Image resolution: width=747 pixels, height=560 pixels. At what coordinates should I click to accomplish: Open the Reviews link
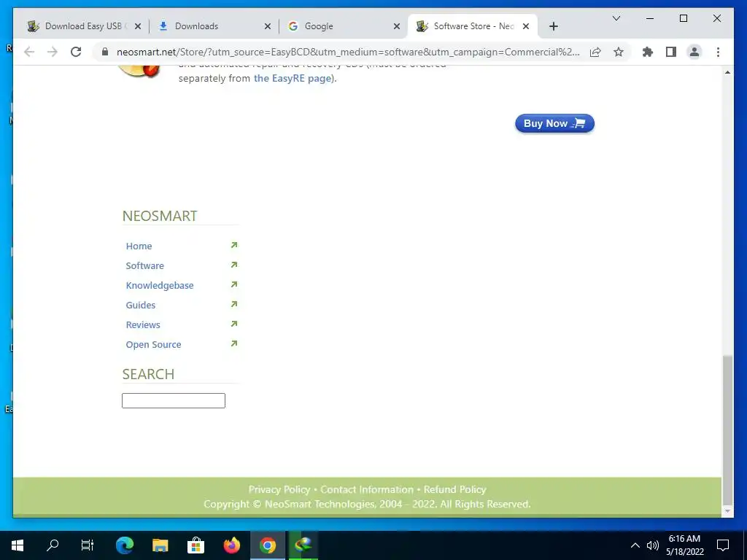coord(143,324)
